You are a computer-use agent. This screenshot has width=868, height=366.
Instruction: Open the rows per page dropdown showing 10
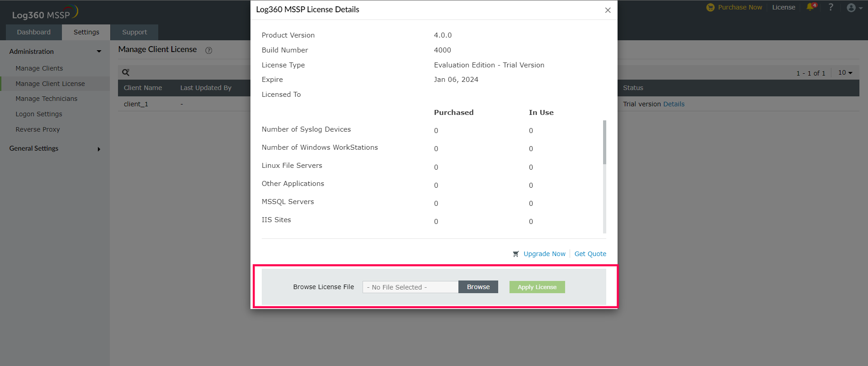click(845, 72)
